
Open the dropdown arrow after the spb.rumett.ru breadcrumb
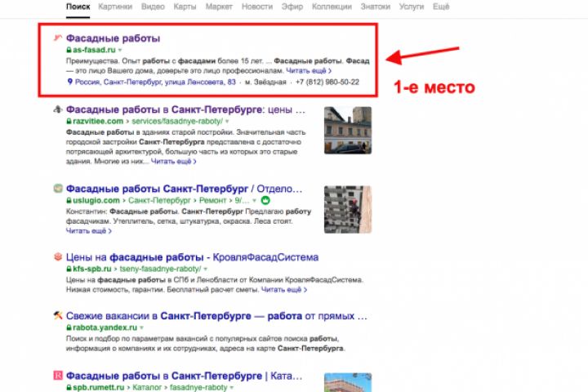(x=232, y=387)
